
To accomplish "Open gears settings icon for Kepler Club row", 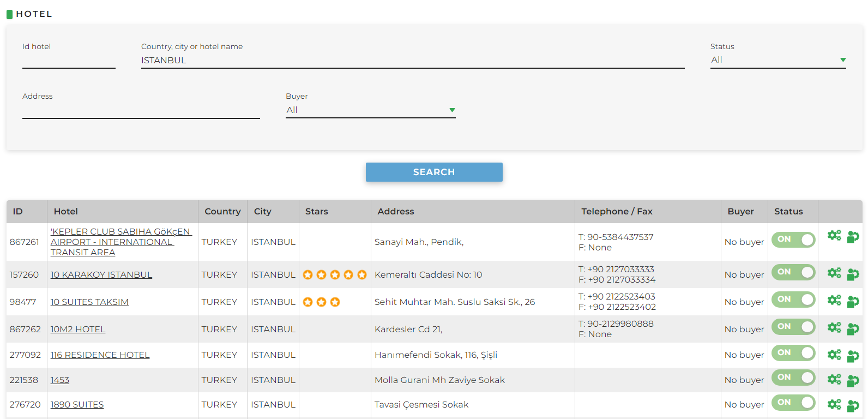I will pyautogui.click(x=834, y=235).
